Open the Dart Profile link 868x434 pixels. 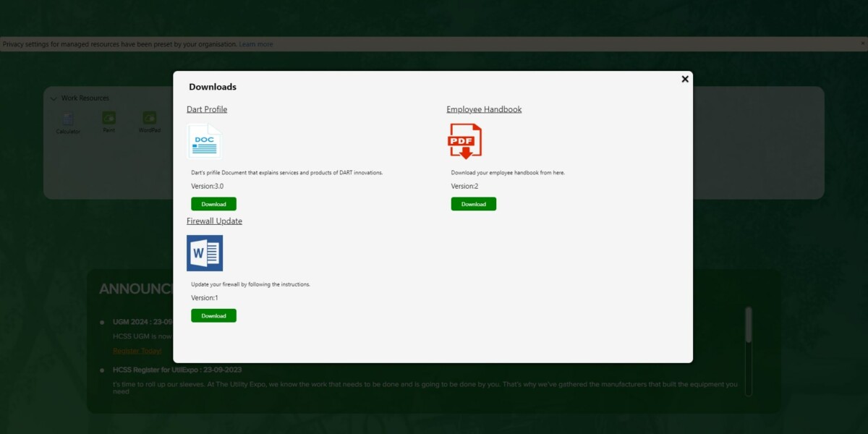click(x=206, y=109)
